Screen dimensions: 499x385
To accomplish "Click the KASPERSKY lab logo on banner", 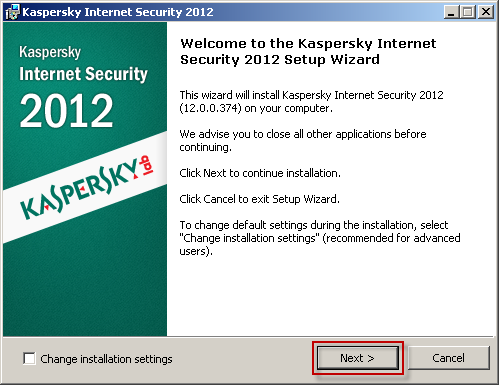I will tap(87, 188).
